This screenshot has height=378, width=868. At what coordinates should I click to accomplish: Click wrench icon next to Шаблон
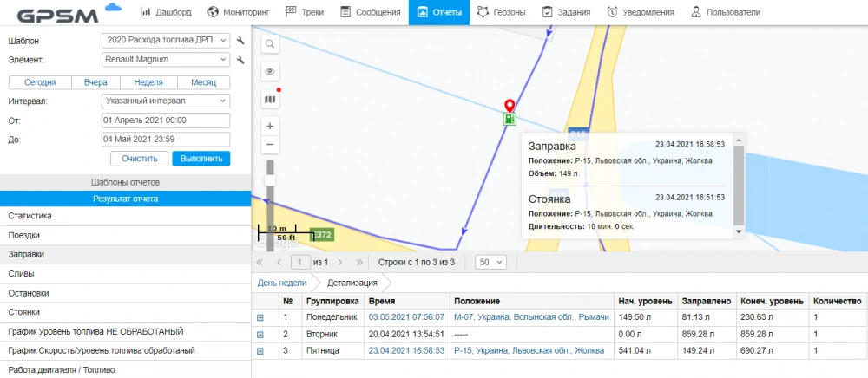240,41
